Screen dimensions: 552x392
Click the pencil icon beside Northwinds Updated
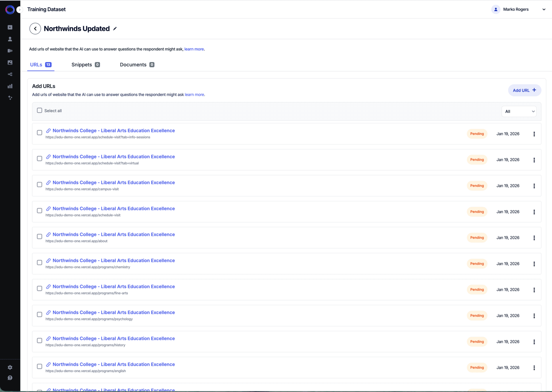coord(115,29)
